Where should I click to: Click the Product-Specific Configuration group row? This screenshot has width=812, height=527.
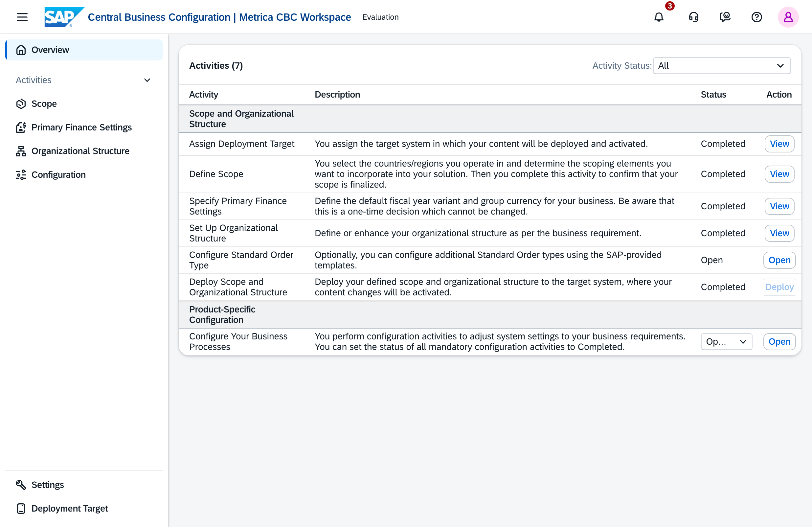(489, 315)
